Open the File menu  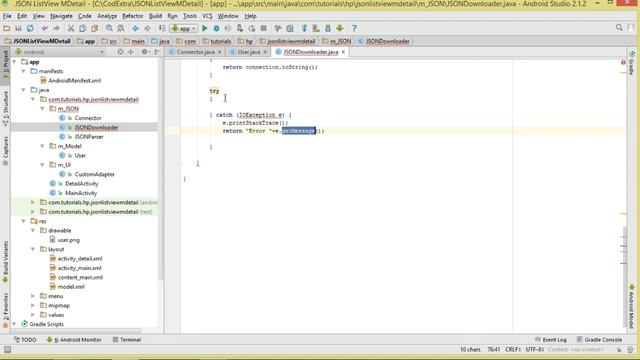tap(7, 16)
